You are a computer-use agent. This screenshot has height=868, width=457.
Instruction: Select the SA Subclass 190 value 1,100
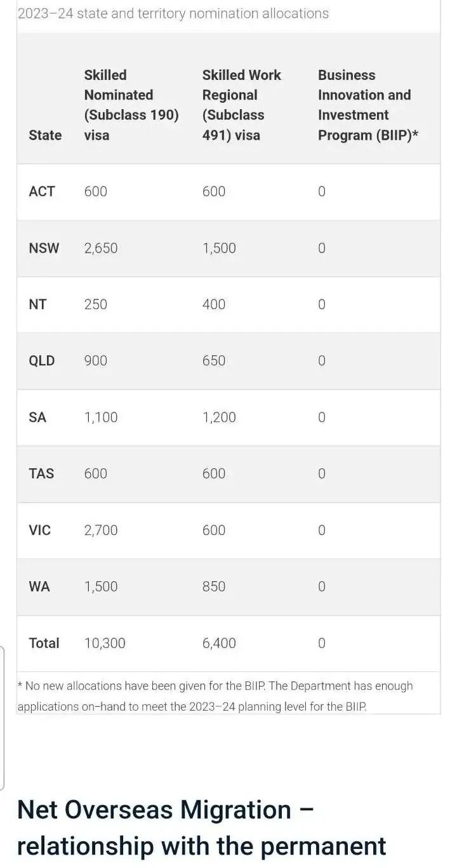coord(101,418)
